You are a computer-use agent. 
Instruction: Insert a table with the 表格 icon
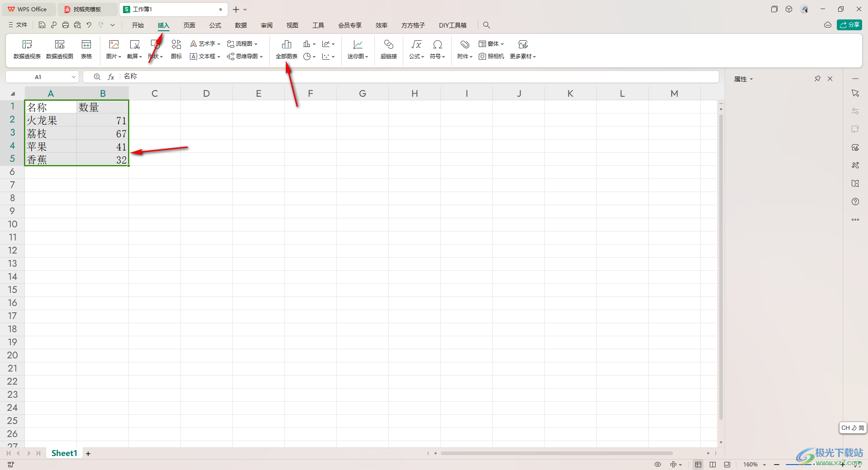(86, 49)
